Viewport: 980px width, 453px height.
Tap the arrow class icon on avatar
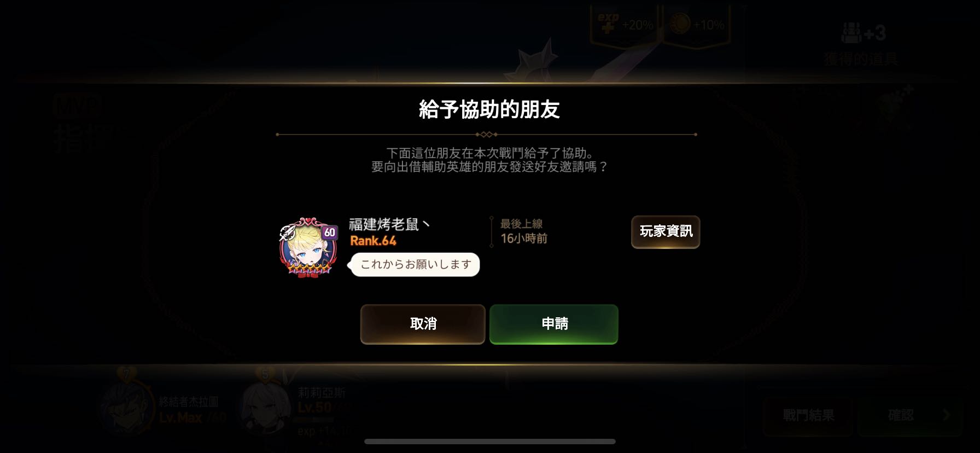(287, 233)
